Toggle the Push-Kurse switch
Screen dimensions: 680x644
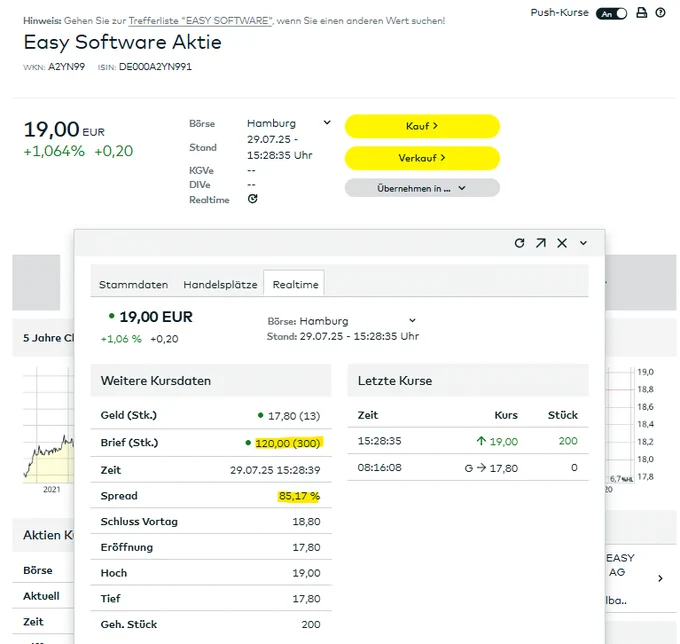[611, 13]
